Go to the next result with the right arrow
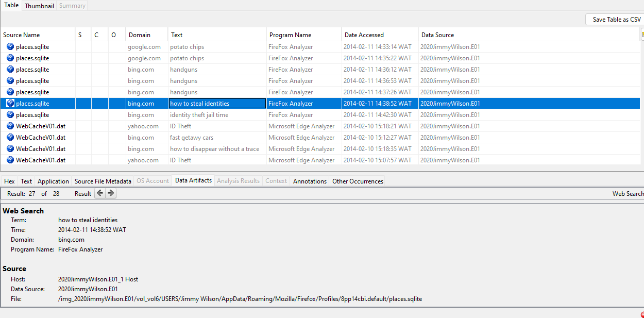 tap(110, 193)
